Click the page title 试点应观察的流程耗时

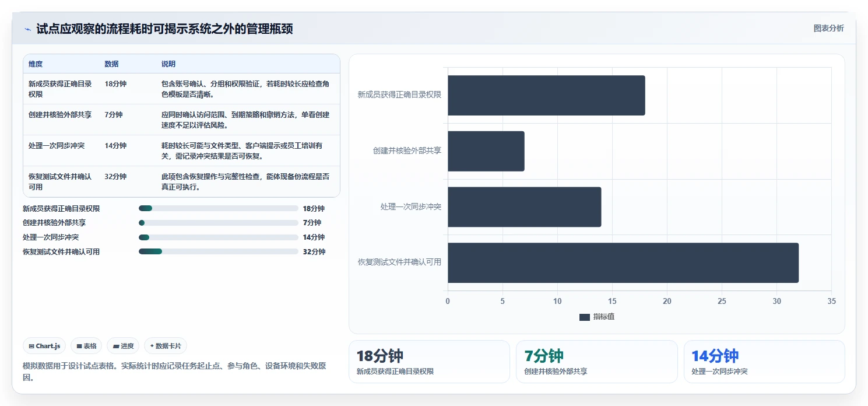tap(164, 29)
